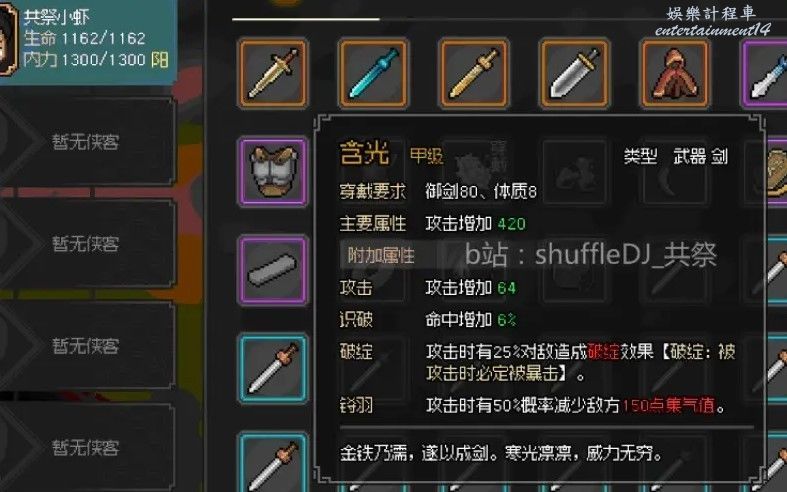Open the third 暂无侠客 companion slot
The width and height of the screenshot is (787, 492).
click(x=86, y=346)
